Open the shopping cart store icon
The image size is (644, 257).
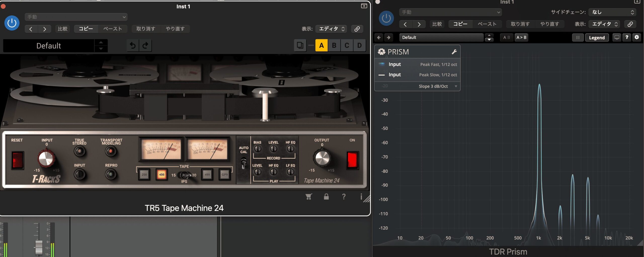coord(309,197)
